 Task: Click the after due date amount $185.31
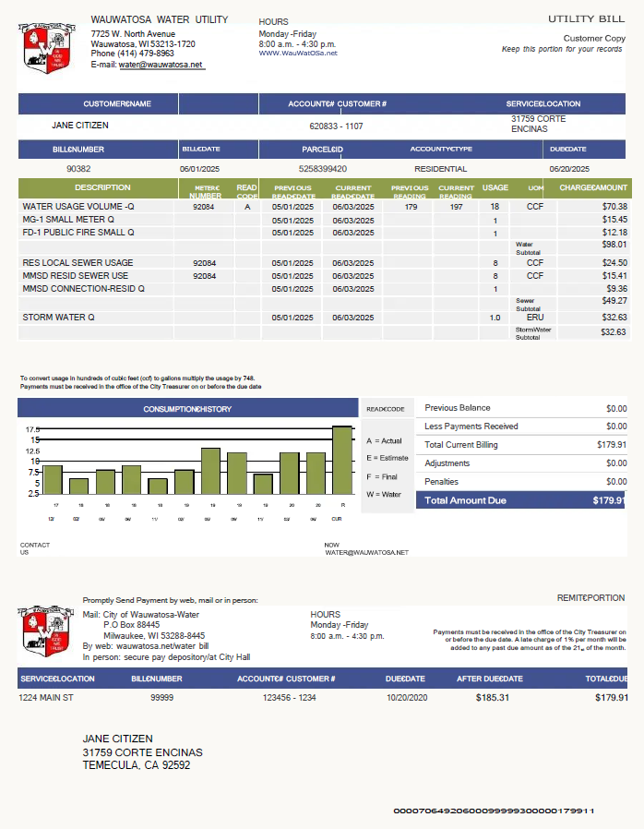[492, 697]
